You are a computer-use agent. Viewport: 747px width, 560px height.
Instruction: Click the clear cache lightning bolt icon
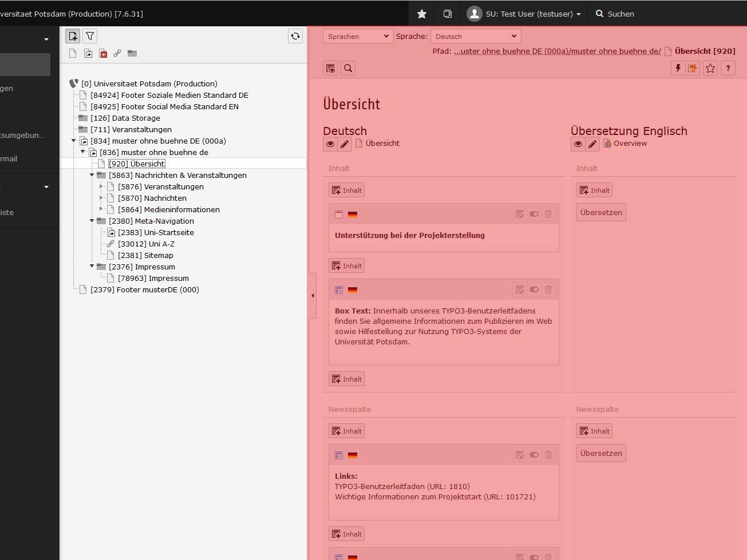pos(678,69)
